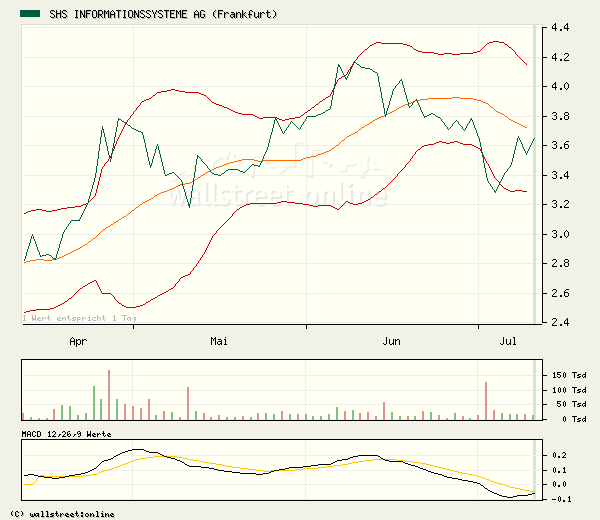Viewport: 600px width, 520px height.
Task: Click the 4.4 price axis label
Action: 560,27
